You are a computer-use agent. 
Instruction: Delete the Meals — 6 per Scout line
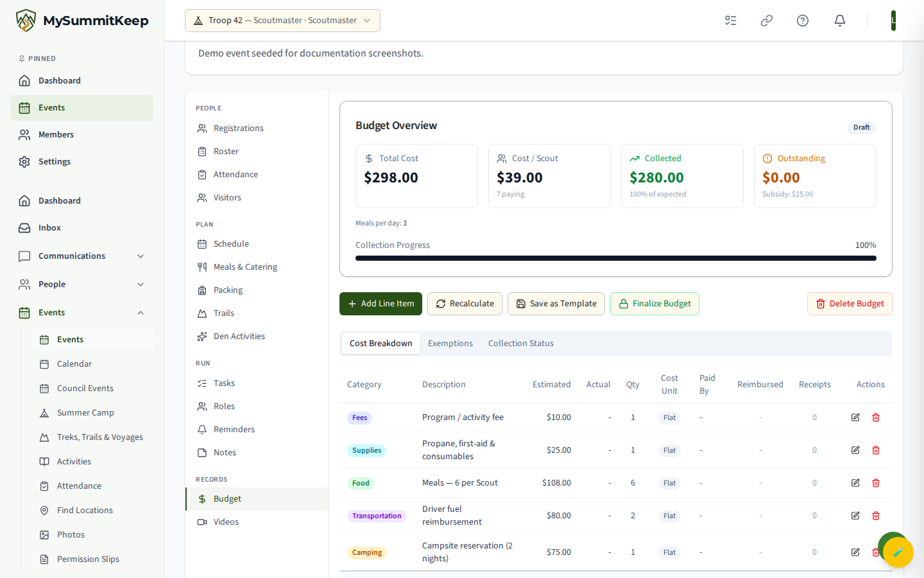click(x=876, y=483)
